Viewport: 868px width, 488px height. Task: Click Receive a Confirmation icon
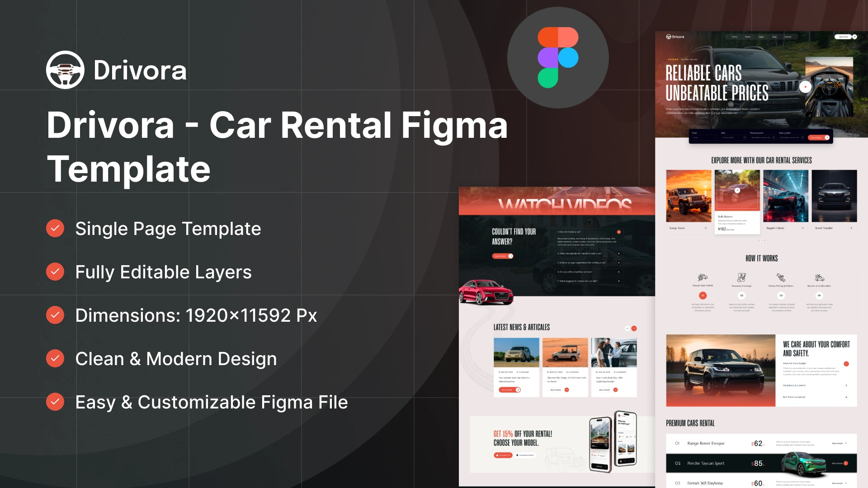[819, 277]
